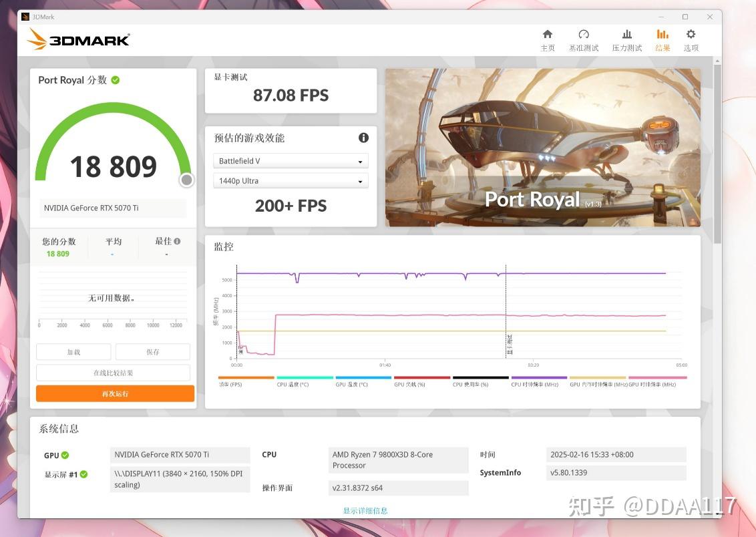Screen dimensions: 756x537
Task: Toggle the CPU 时钟频率 purple legend swatch
Action: click(539, 377)
